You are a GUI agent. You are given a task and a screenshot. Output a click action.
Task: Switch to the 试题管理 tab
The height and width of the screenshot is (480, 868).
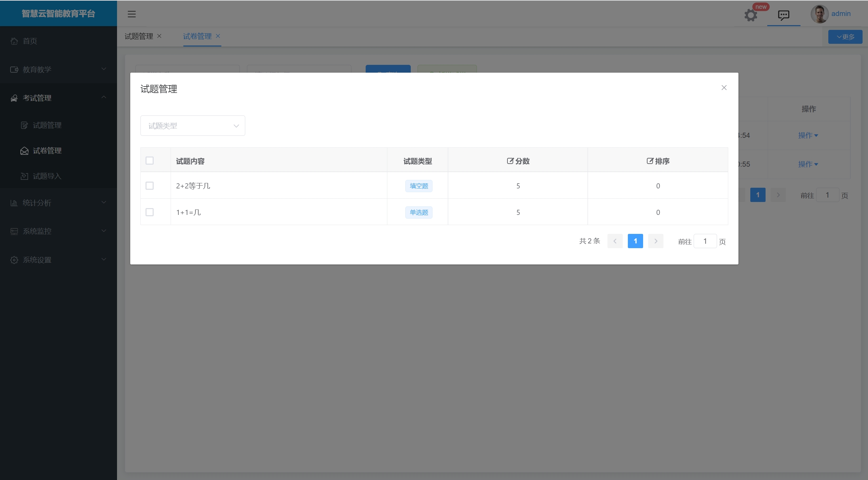tap(139, 36)
